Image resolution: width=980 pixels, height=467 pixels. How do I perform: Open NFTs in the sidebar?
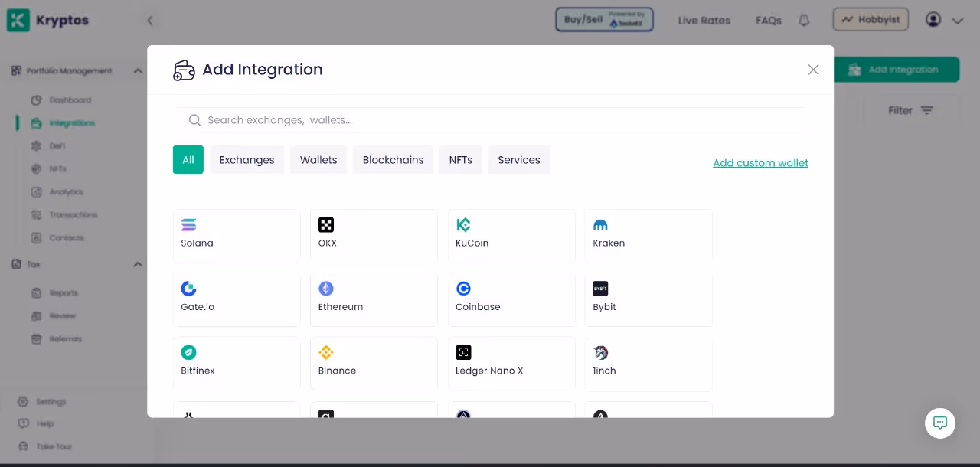pos(49,169)
